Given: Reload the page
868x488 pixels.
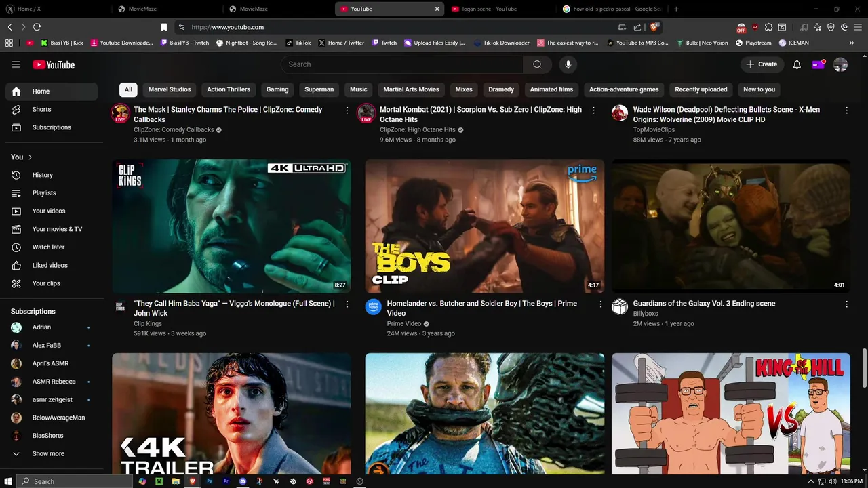Looking at the screenshot, I should (x=37, y=27).
